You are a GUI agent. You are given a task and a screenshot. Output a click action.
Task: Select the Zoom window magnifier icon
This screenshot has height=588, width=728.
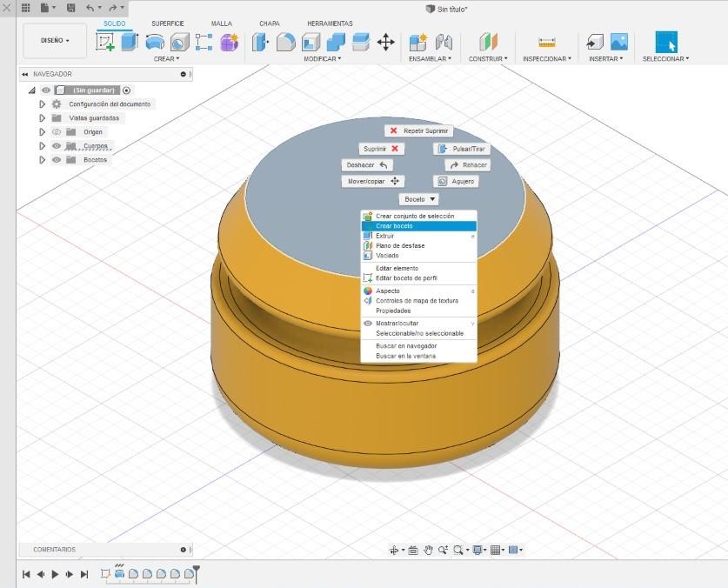458,550
